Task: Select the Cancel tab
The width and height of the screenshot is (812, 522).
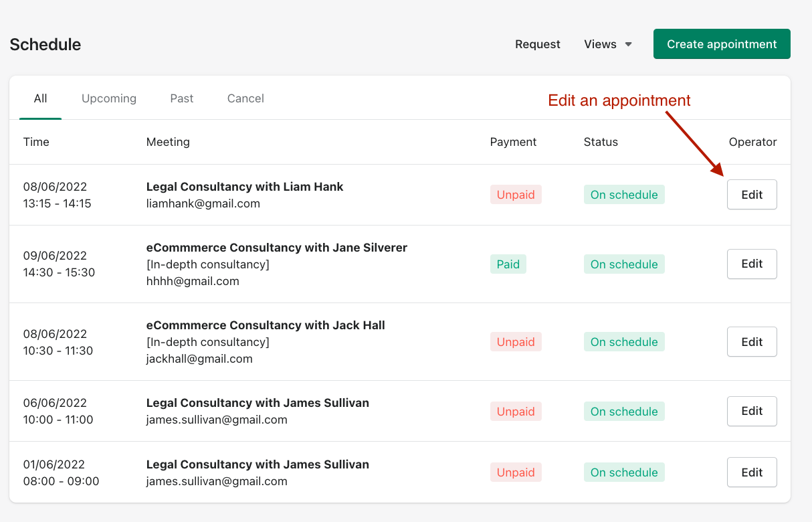Action: point(245,98)
